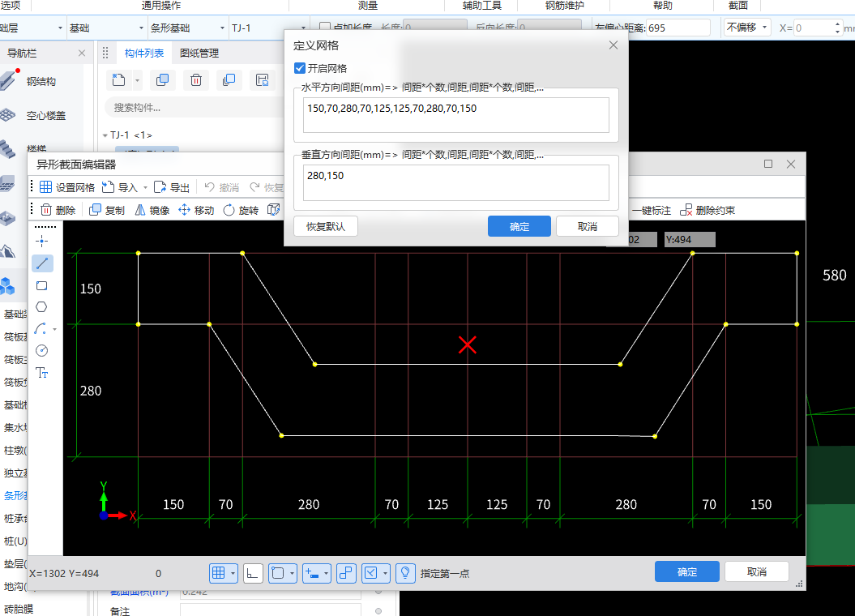
Task: Select the rectangle drawing tool
Action: point(42,285)
